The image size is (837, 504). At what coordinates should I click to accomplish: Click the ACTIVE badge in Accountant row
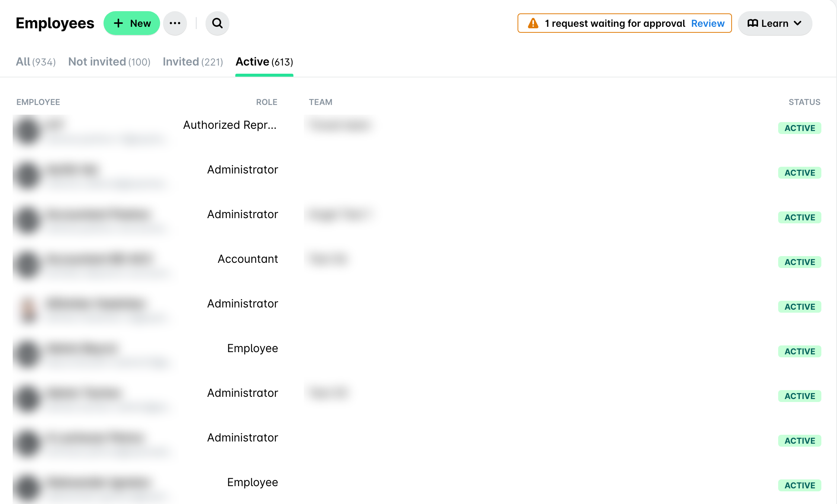click(800, 262)
